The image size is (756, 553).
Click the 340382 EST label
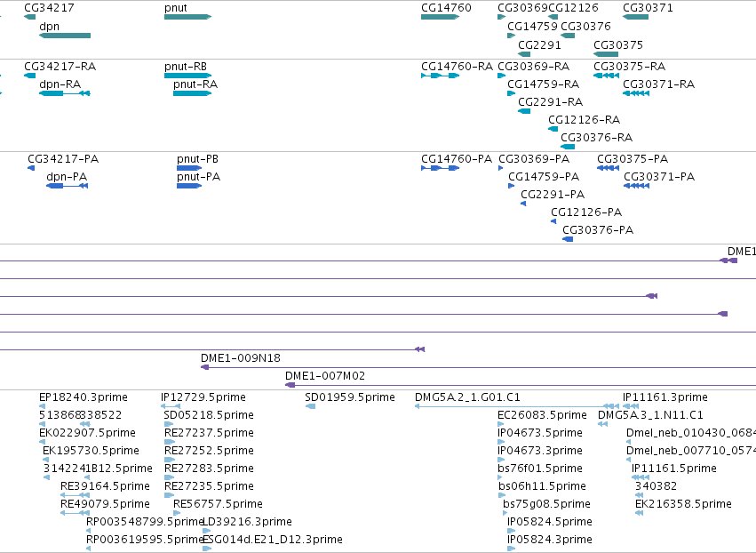click(x=656, y=486)
